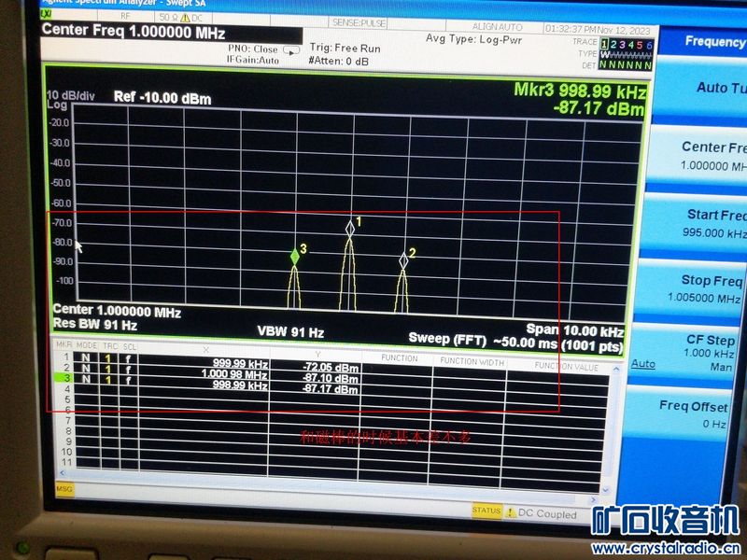This screenshot has height=560, width=747.
Task: Click 999.99 kHz in marker table
Action: click(240, 363)
